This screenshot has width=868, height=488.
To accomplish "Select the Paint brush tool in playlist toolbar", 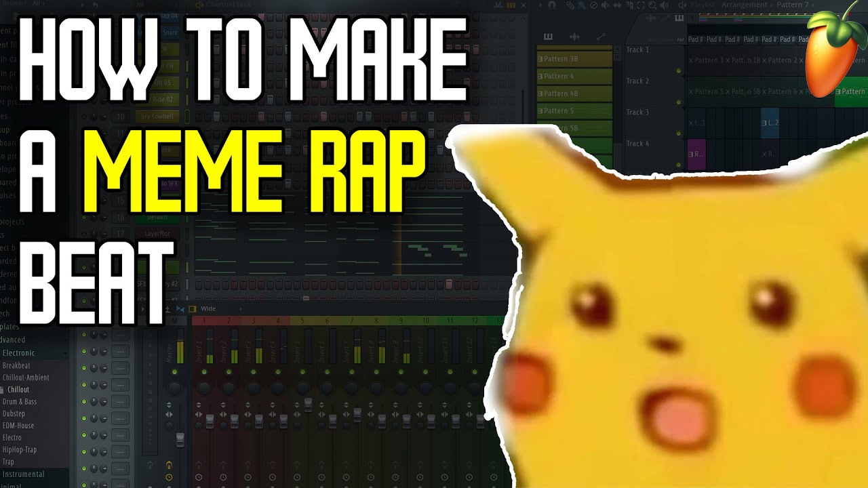I will (x=582, y=5).
